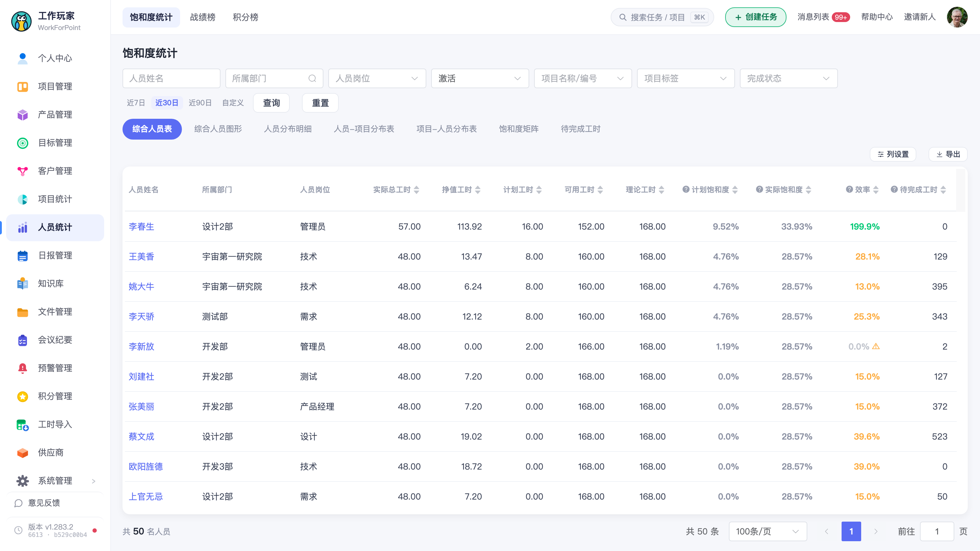Switch to the 战绩榜 tab
Viewport: 980px width, 551px height.
point(203,17)
